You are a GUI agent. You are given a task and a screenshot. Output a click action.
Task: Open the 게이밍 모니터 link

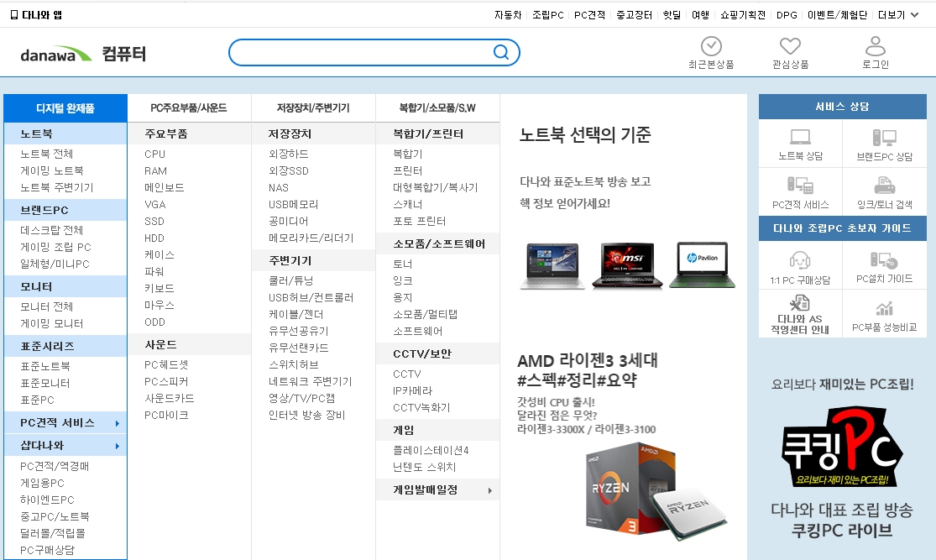point(52,323)
